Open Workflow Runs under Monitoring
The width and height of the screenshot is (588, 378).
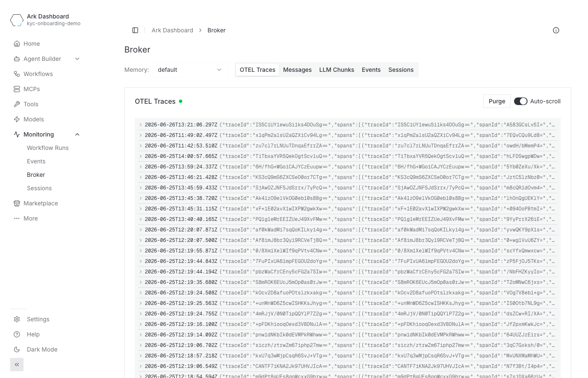[x=47, y=148]
